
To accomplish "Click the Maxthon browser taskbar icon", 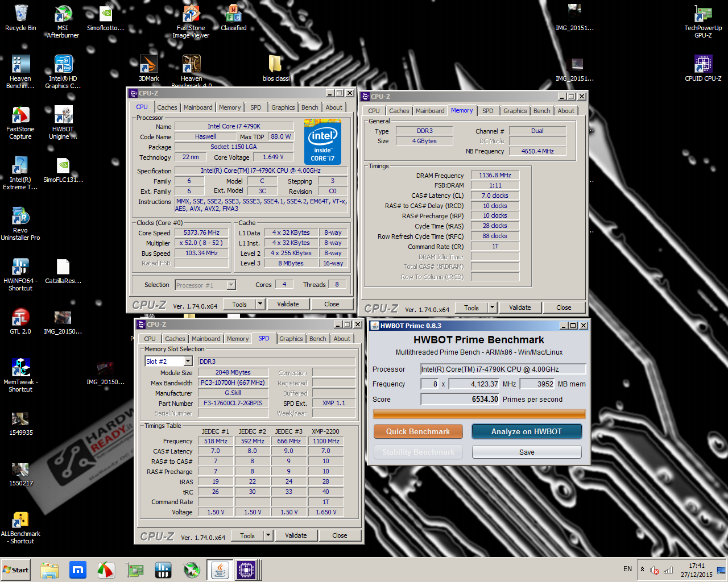I will click(78, 569).
